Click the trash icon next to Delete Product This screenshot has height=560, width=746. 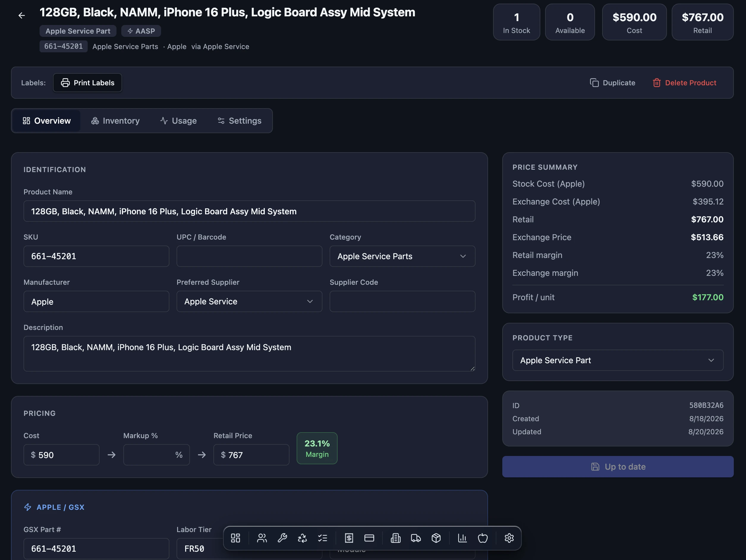pyautogui.click(x=657, y=83)
